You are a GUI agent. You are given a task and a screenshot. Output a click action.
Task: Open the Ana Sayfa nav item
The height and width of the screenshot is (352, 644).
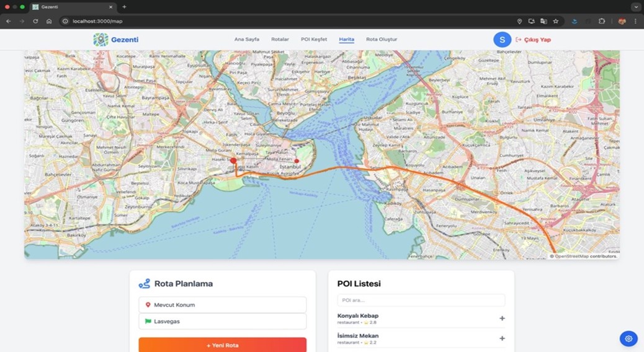(x=246, y=40)
